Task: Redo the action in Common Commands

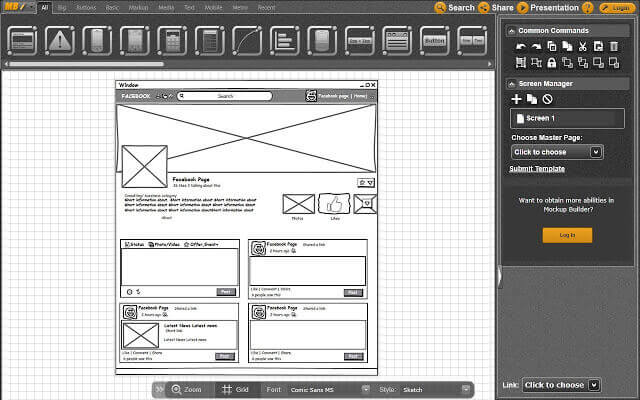Action: coord(536,47)
